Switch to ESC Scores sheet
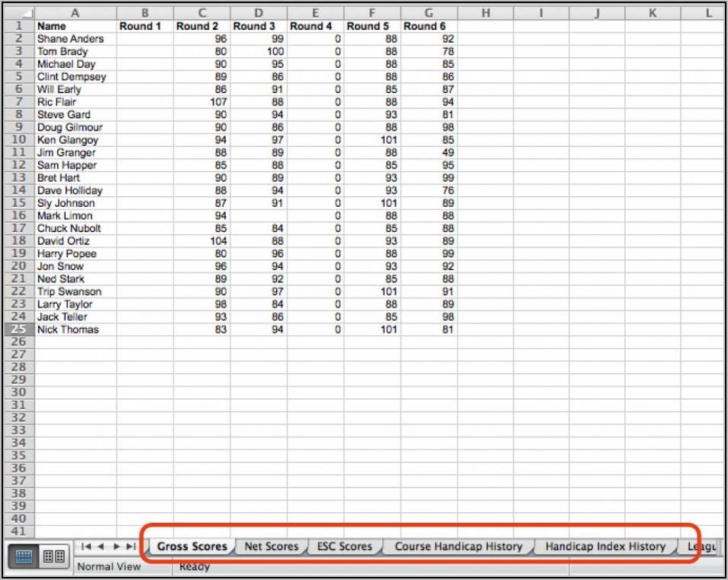The width and height of the screenshot is (728, 580). [x=344, y=546]
